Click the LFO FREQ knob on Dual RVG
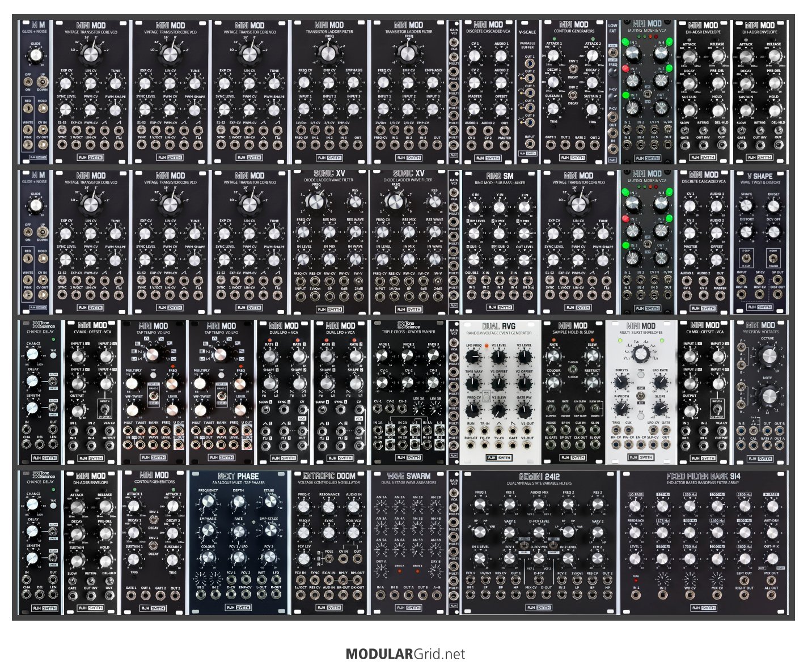812x666 pixels. point(474,357)
